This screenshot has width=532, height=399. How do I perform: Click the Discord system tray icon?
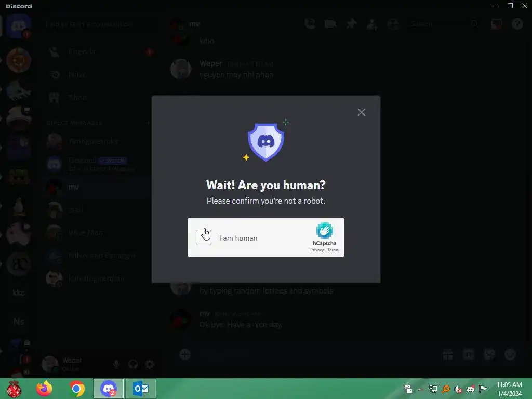click(x=471, y=389)
